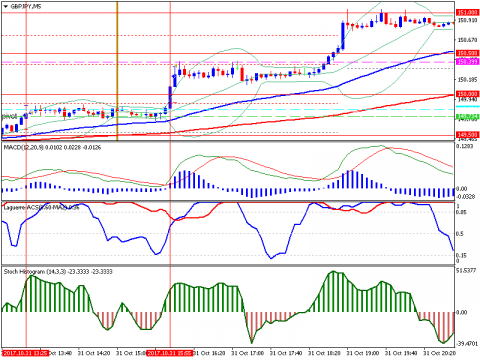Click the 2017.10.31 15:55 red time tag

point(170,353)
